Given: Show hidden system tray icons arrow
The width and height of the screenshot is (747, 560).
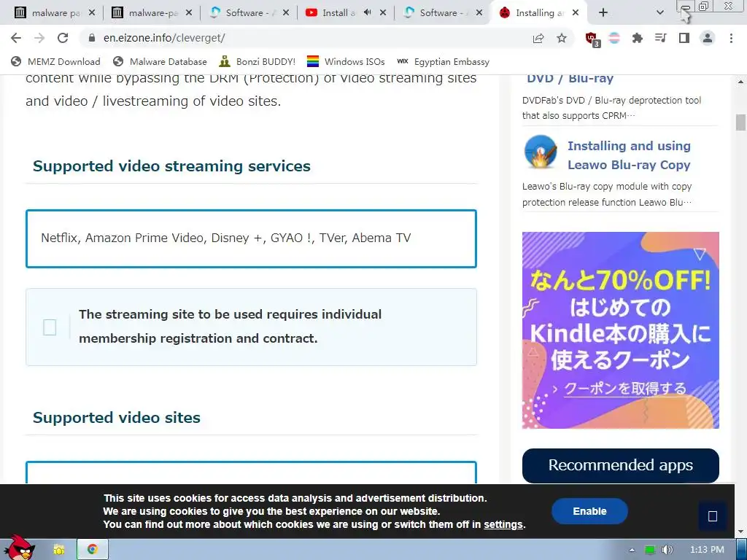Looking at the screenshot, I should coord(632,550).
